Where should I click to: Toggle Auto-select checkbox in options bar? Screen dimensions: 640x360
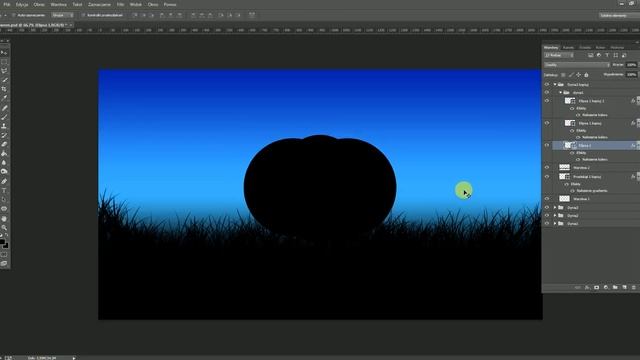tap(13, 15)
